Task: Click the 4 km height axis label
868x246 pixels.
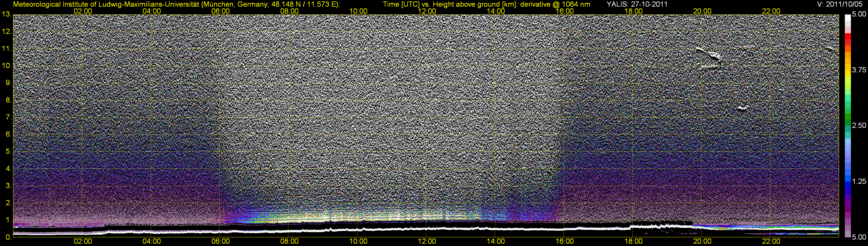Action: pyautogui.click(x=8, y=169)
